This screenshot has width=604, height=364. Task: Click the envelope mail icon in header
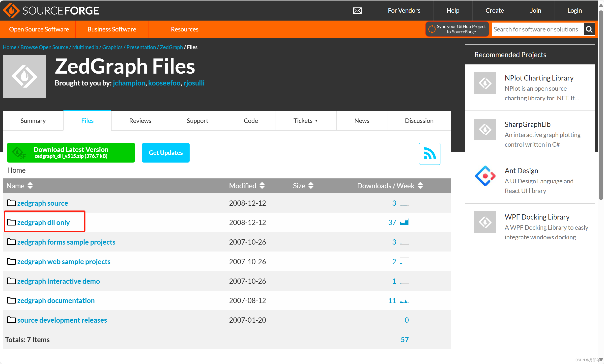357,10
